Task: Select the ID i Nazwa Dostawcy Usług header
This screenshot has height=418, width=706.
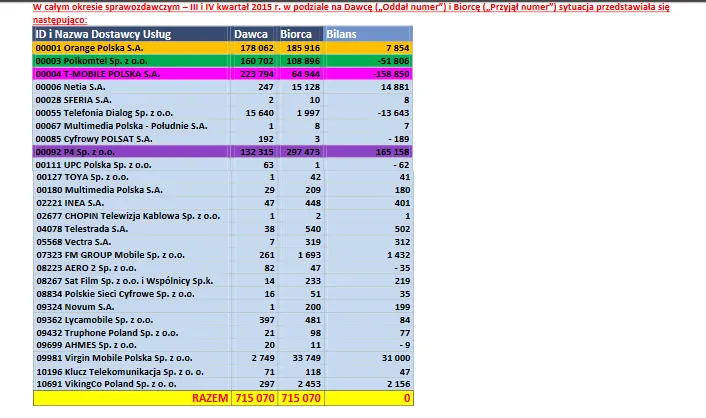Action: (103, 34)
